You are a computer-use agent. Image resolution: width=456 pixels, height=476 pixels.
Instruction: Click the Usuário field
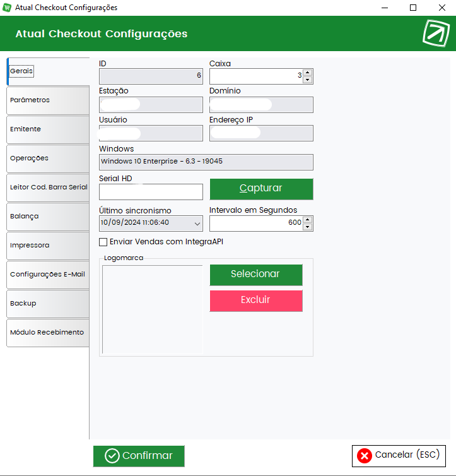tap(151, 133)
